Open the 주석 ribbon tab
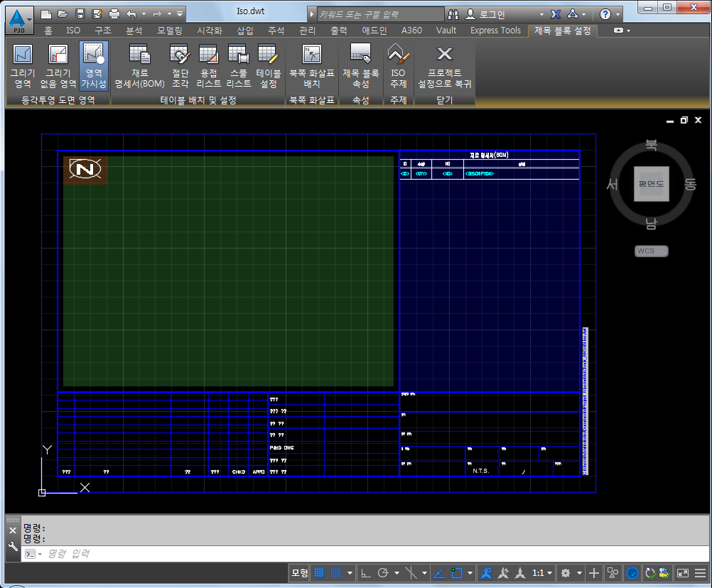Image resolution: width=712 pixels, height=588 pixels. 276,31
